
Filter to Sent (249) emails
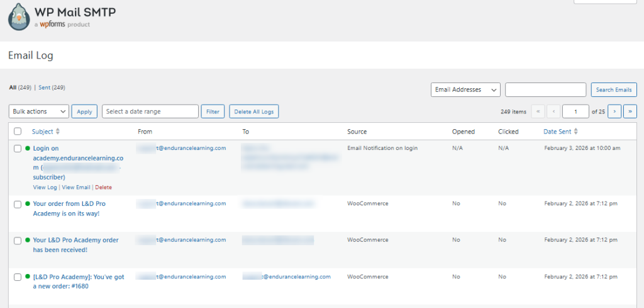coord(52,88)
